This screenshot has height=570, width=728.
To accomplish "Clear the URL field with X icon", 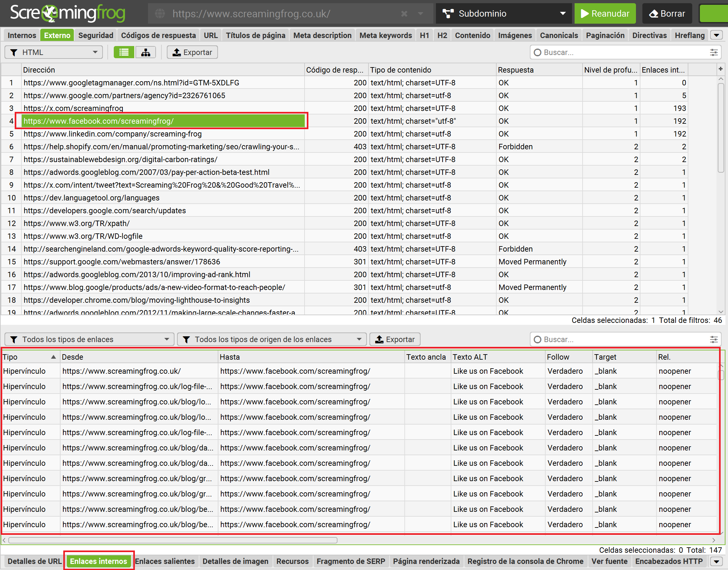I will point(404,14).
